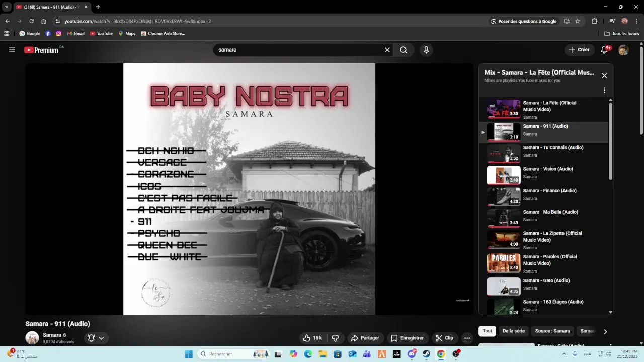Go to YouTube Premium home logo
644x362 pixels.
(41, 50)
